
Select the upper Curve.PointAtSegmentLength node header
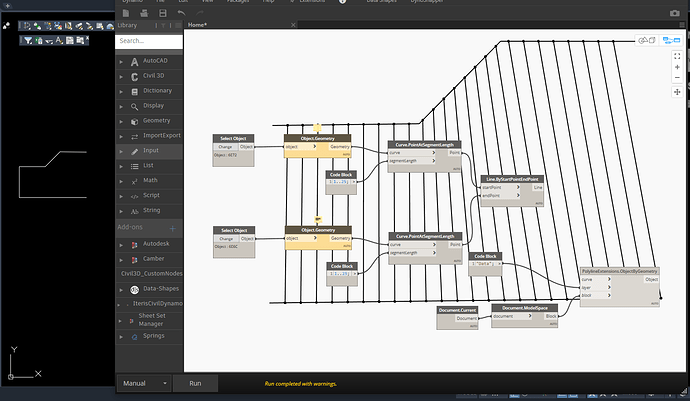425,144
